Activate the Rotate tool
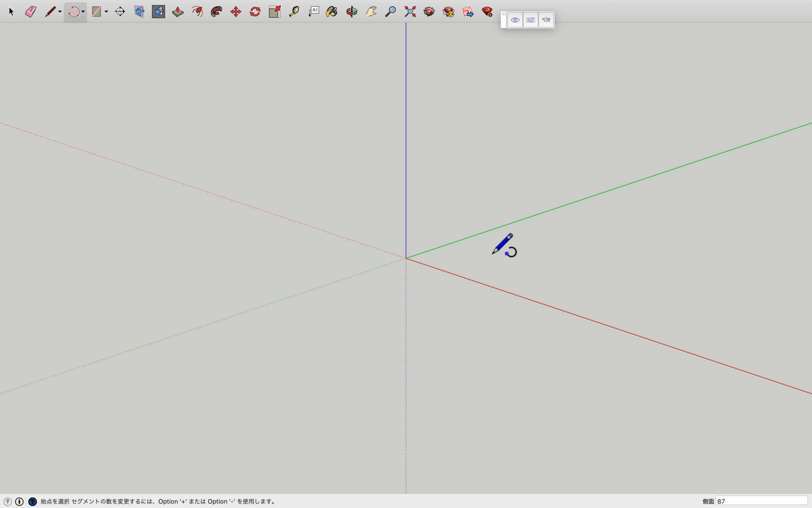Screen dimensions: 812x508 pos(255,12)
